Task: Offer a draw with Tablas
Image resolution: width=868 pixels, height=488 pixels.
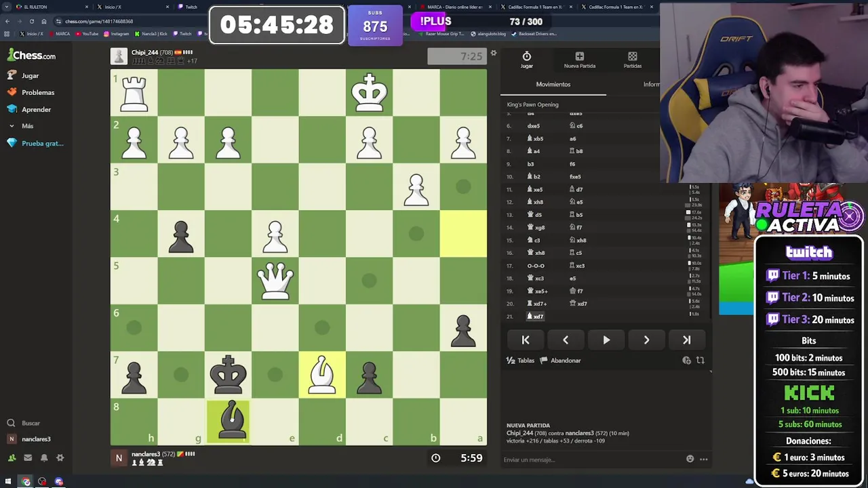Action: [521, 361]
